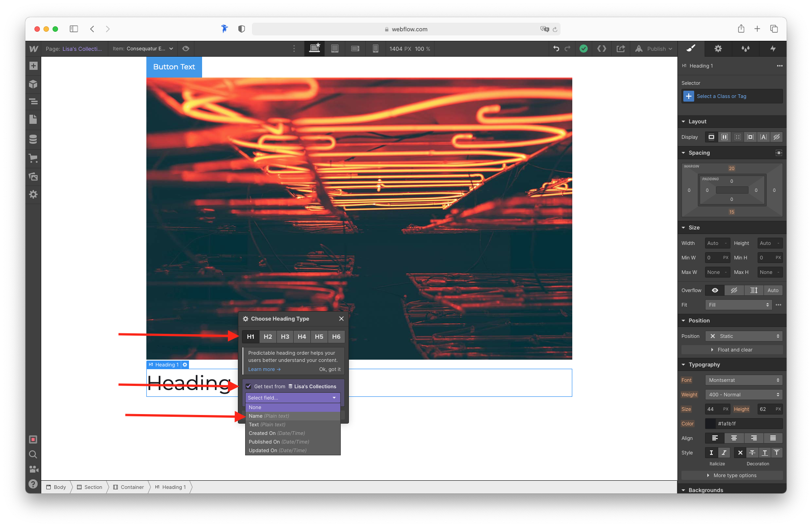812x527 pixels.
Task: Open the Add Elements panel
Action: [x=33, y=65]
